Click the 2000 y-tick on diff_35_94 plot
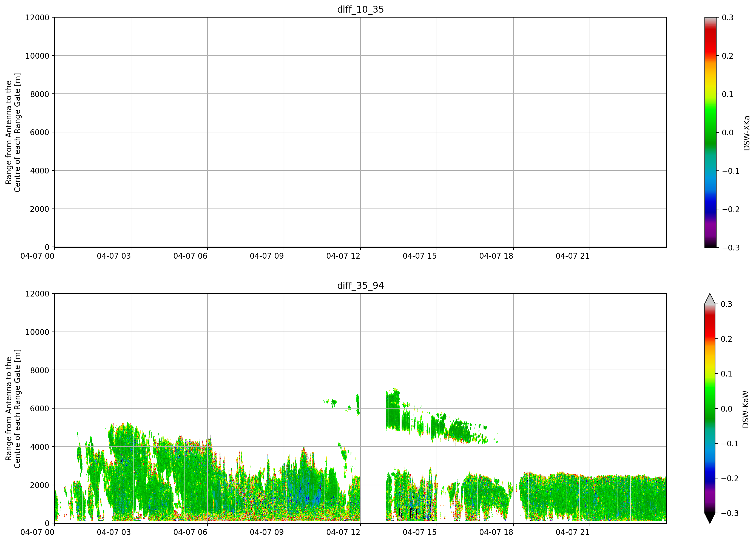 tap(40, 485)
